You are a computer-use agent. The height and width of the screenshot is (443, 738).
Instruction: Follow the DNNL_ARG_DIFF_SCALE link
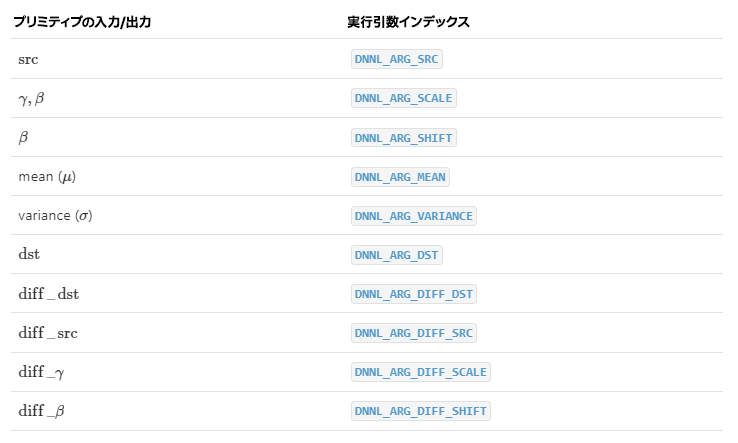click(421, 372)
